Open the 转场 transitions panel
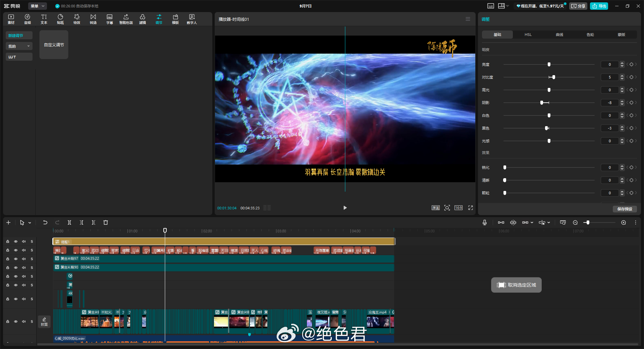Viewport: 644px width, 349px height. [93, 19]
